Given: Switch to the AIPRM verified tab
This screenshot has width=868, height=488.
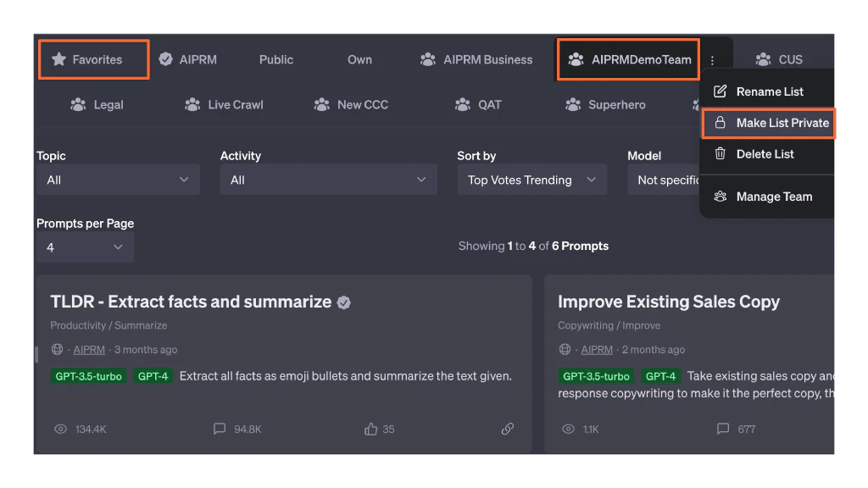Looking at the screenshot, I should (x=187, y=59).
